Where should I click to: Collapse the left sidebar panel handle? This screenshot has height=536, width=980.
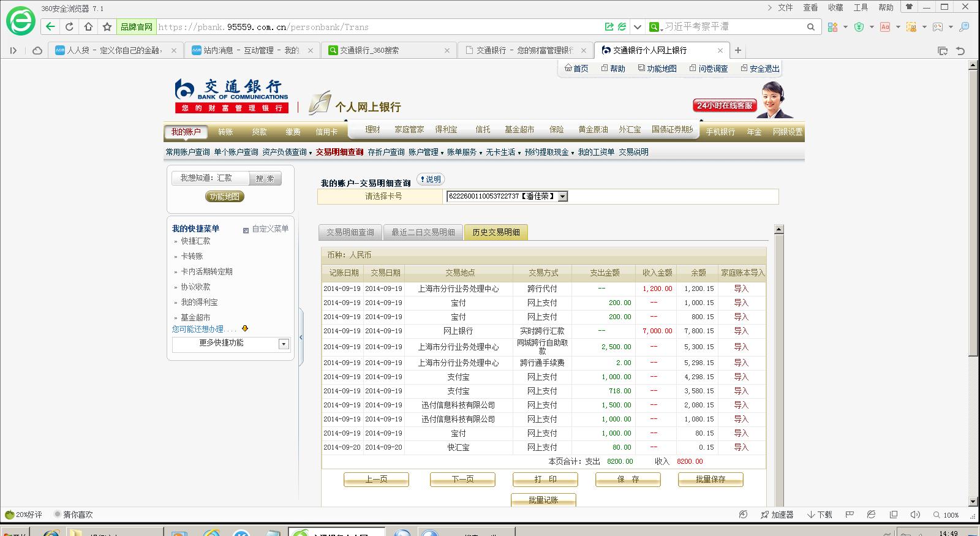[x=301, y=338]
